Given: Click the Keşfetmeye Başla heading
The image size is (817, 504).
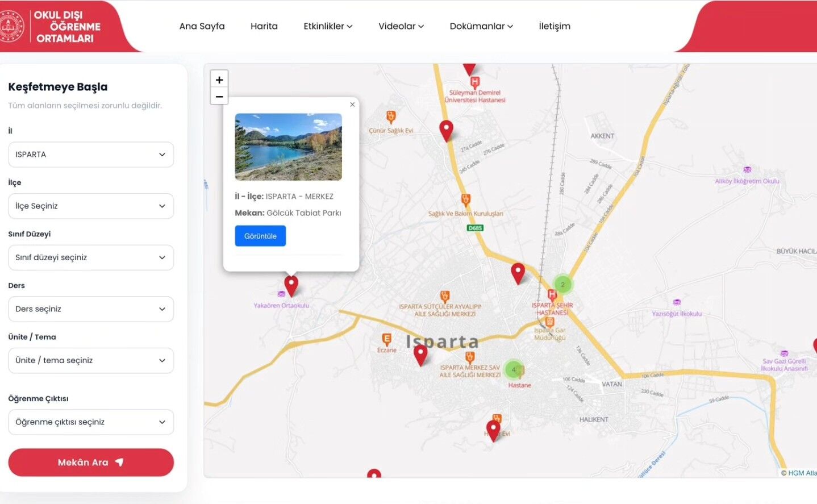Looking at the screenshot, I should tap(58, 87).
